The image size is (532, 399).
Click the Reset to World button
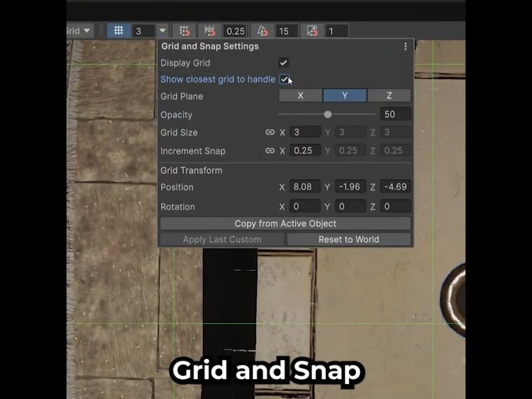click(x=349, y=239)
